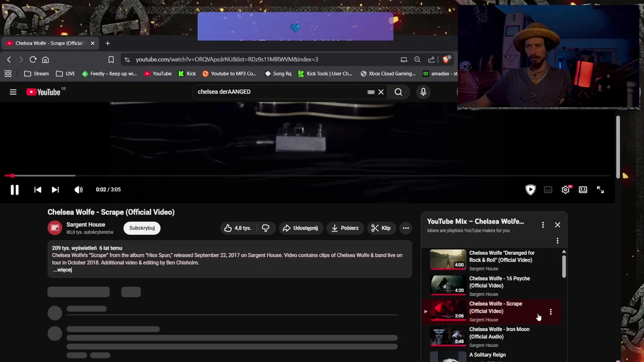This screenshot has width=644, height=362.
Task: Start voice search with the microphone icon
Action: 423,92
